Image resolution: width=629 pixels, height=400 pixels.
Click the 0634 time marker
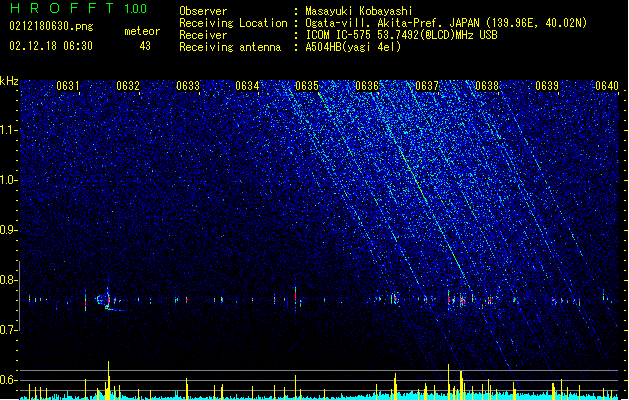[x=247, y=86]
